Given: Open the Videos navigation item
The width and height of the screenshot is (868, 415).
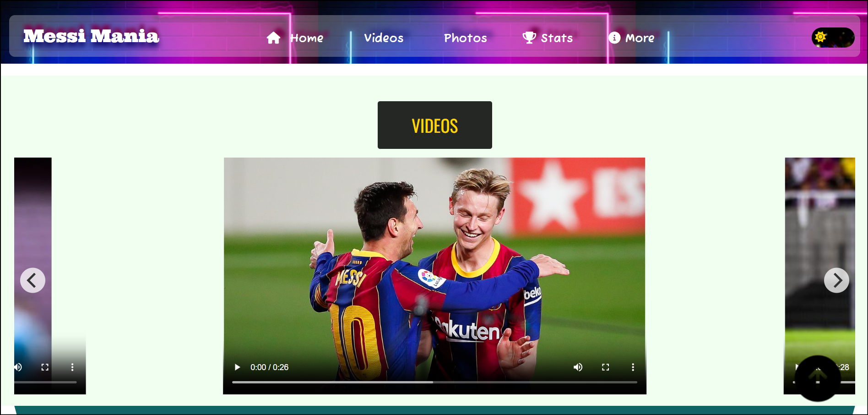Looking at the screenshot, I should click(x=384, y=38).
